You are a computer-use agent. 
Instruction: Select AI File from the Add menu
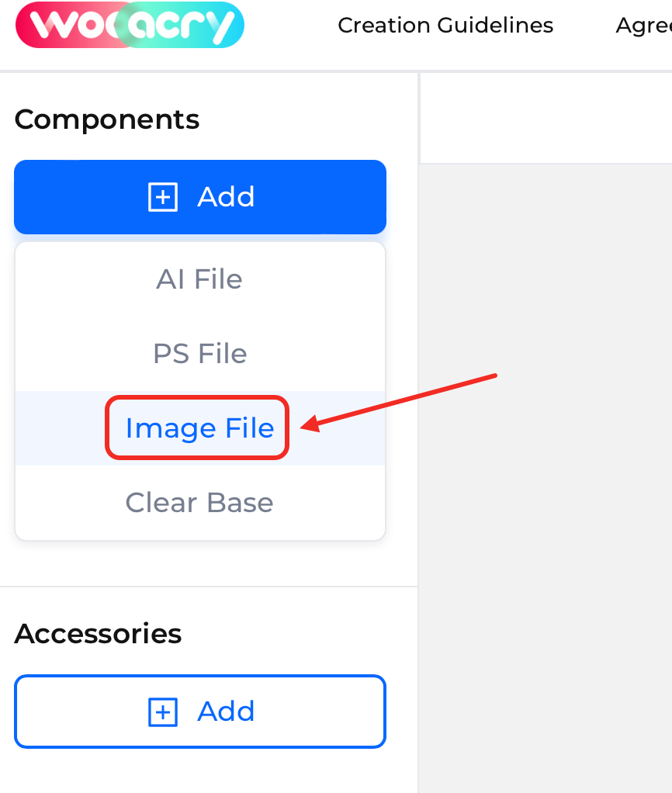pos(199,279)
